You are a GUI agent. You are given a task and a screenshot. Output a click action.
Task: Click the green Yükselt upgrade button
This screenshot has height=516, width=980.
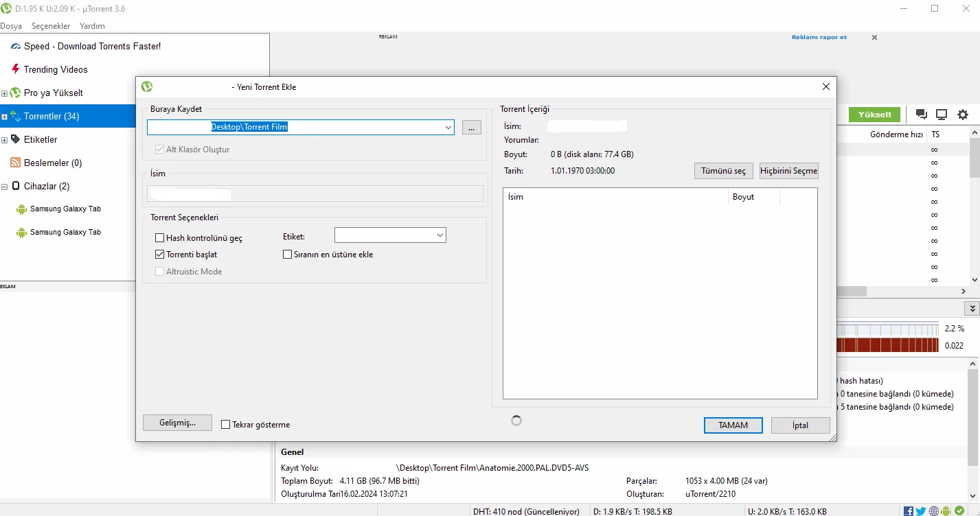tap(874, 115)
